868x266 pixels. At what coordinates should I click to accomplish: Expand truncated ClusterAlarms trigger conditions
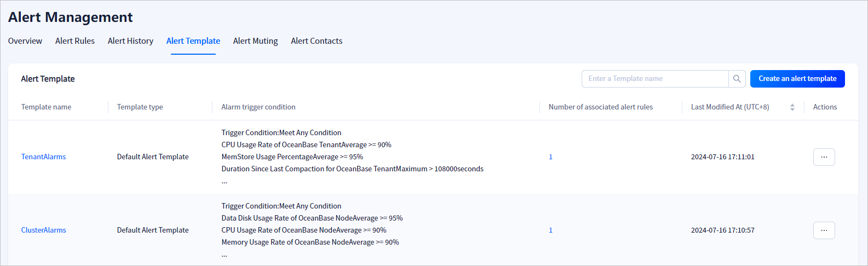coord(224,255)
